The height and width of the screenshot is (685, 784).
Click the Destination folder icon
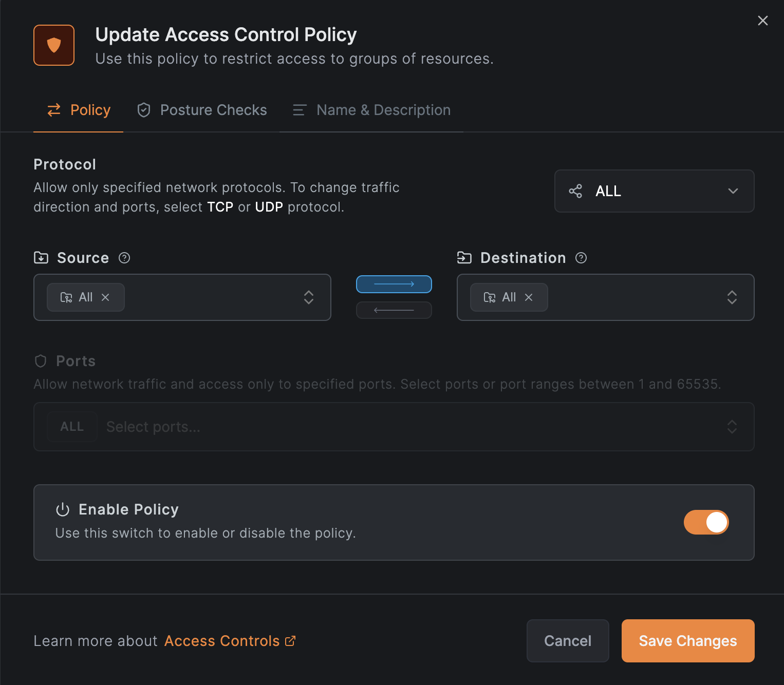[464, 257]
